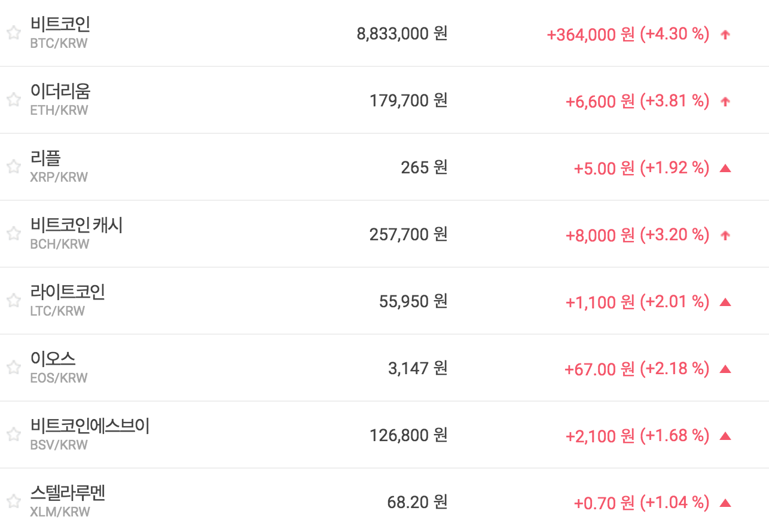
Task: Click the star icon beside BCH/KRW
Action: click(14, 234)
